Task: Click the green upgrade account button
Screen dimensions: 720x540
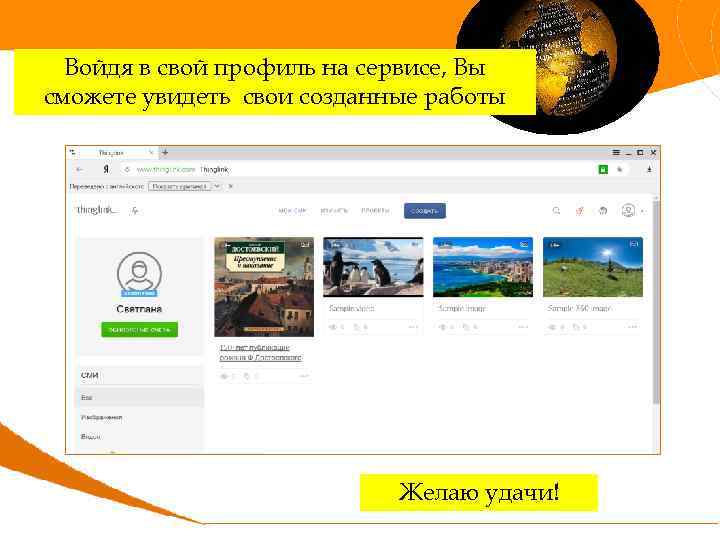Action: click(140, 330)
